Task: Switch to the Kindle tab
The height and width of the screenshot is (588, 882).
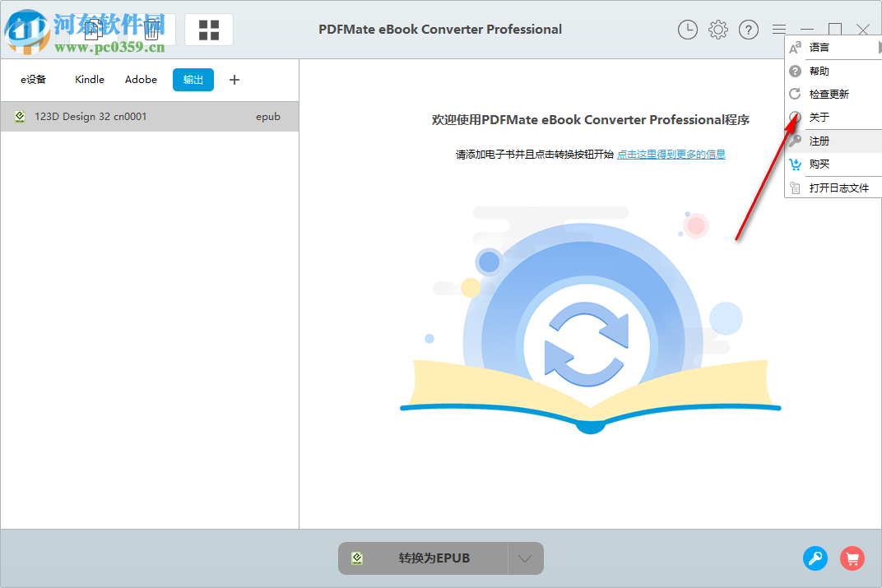Action: [89, 79]
